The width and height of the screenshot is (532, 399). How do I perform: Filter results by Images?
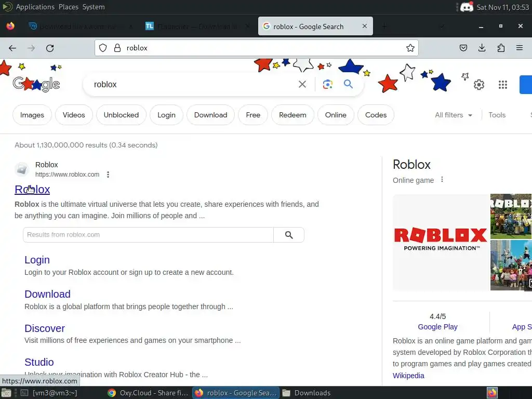[x=32, y=115]
